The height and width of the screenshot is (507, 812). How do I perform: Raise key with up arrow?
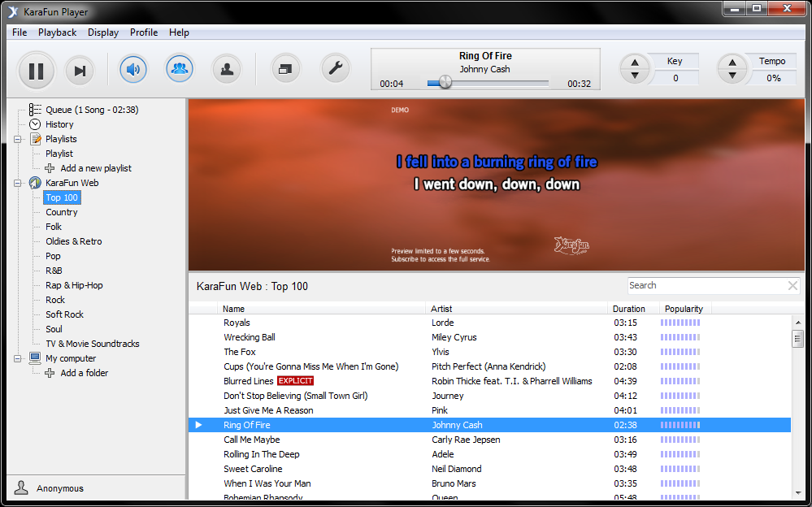pyautogui.click(x=634, y=63)
